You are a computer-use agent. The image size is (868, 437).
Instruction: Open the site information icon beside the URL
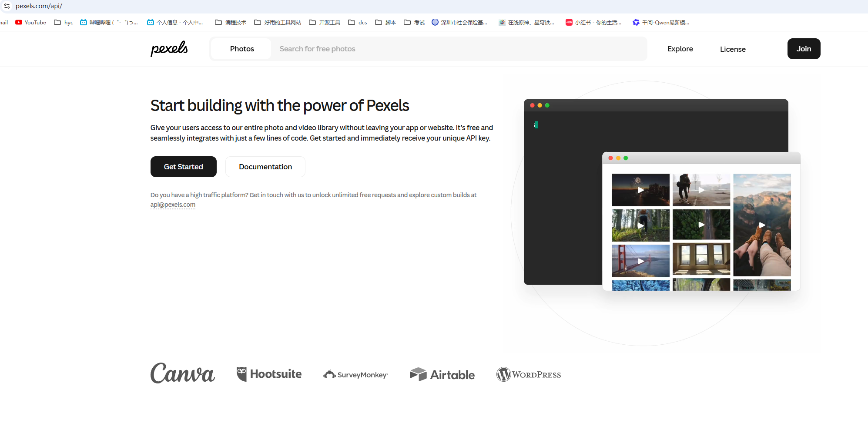(7, 6)
